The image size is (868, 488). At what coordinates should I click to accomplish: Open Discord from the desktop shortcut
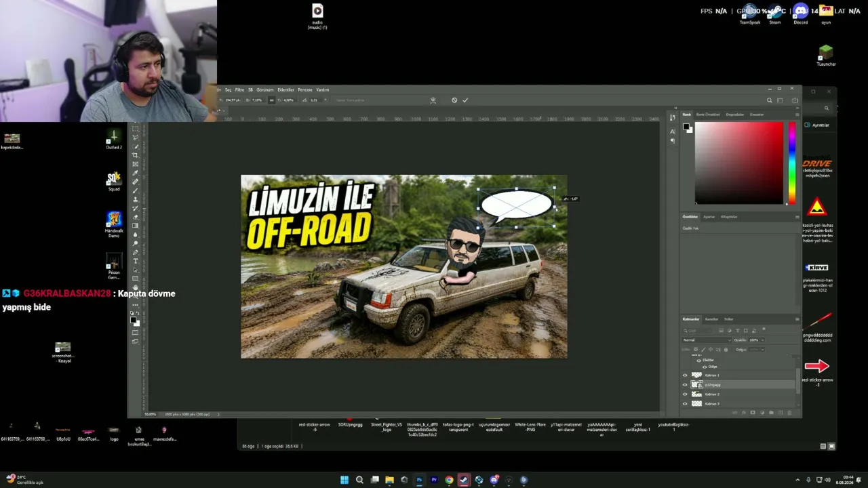[x=801, y=14]
